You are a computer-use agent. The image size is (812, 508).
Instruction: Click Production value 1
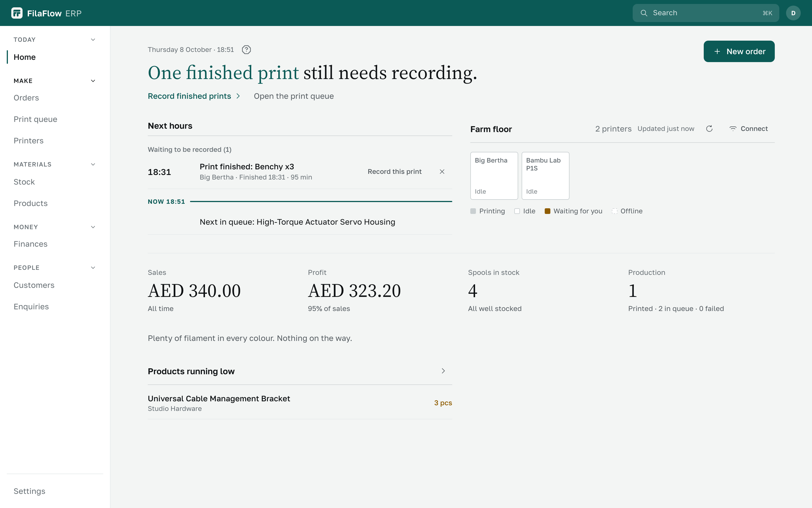pyautogui.click(x=632, y=291)
